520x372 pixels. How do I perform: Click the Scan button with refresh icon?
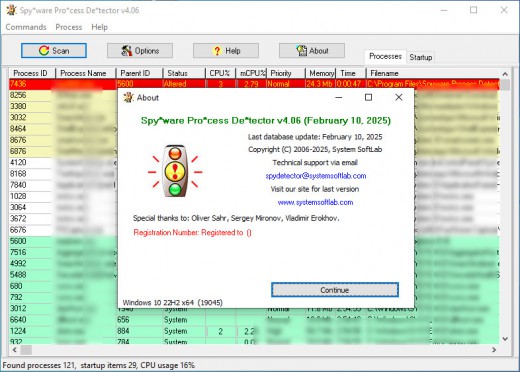click(54, 51)
